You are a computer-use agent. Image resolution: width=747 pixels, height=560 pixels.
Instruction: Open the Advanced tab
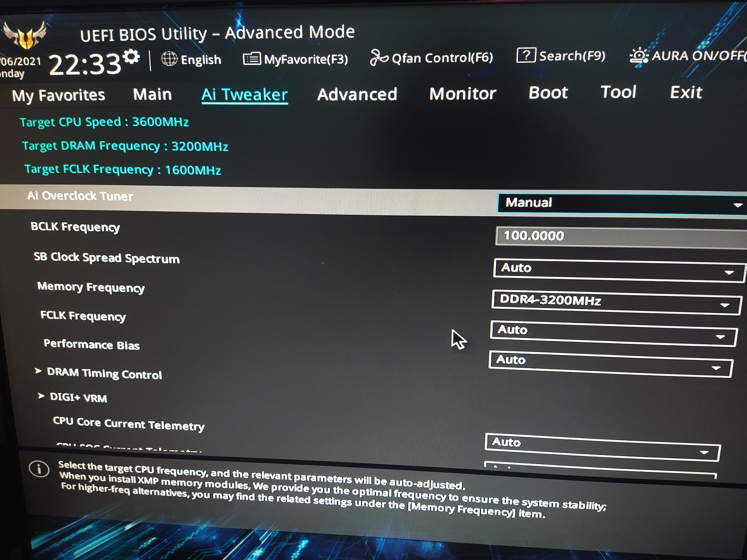click(357, 94)
